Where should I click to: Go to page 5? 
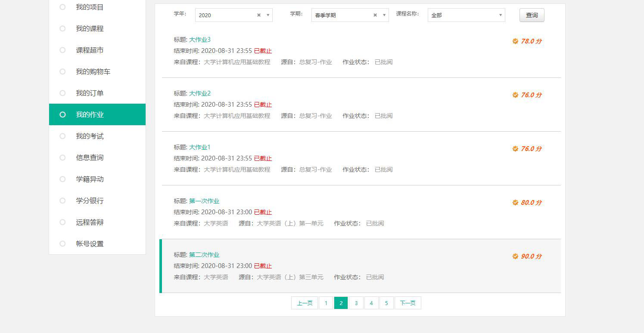click(386, 303)
